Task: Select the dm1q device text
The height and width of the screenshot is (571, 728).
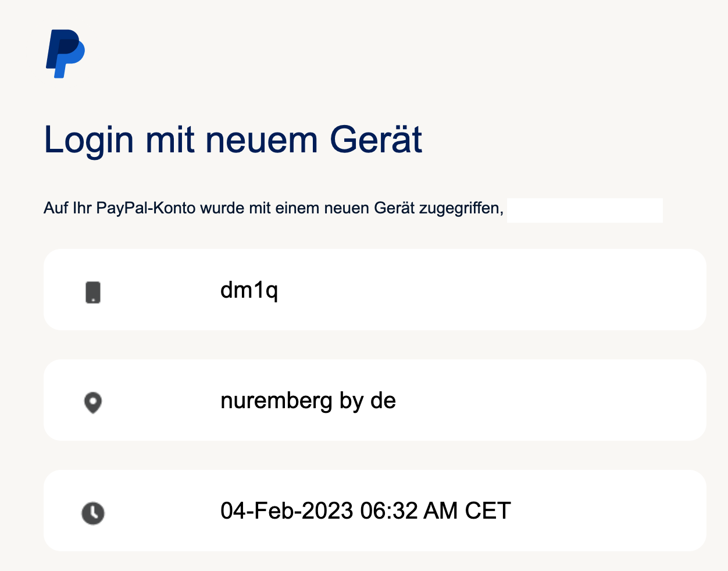Action: point(249,290)
